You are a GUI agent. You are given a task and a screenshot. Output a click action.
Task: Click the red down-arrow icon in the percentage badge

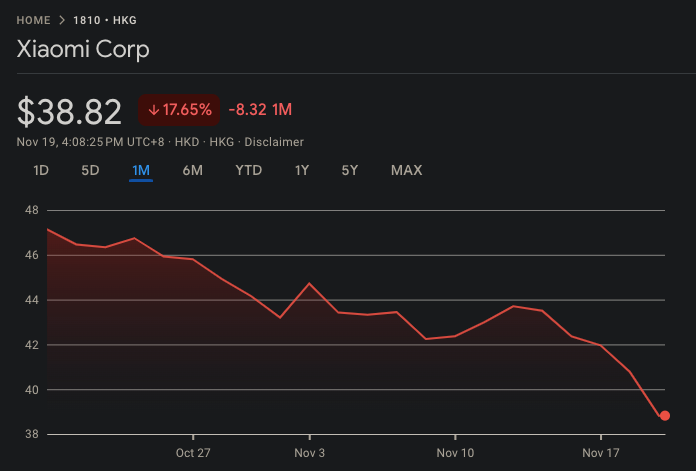coord(153,110)
